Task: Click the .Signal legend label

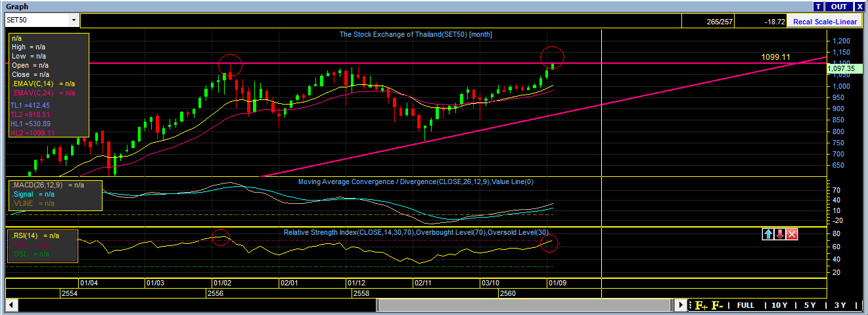Action: 33,194
